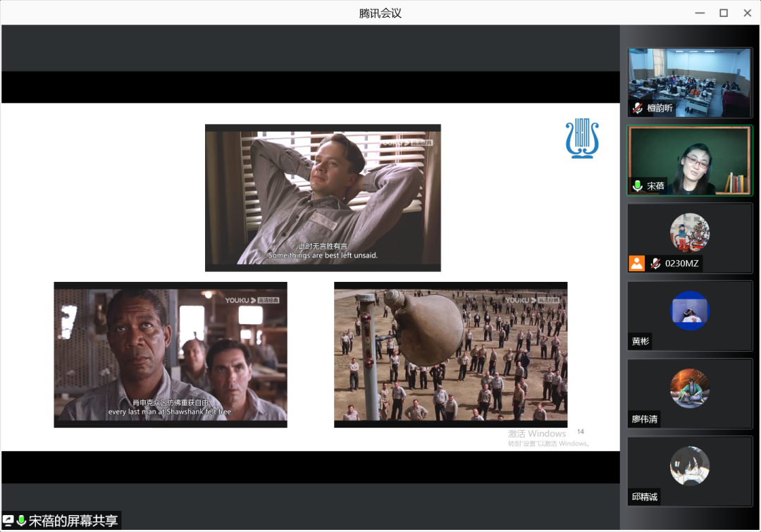Click the blue lyre logo on the slide
Image resolution: width=761 pixels, height=532 pixels.
pyautogui.click(x=581, y=139)
